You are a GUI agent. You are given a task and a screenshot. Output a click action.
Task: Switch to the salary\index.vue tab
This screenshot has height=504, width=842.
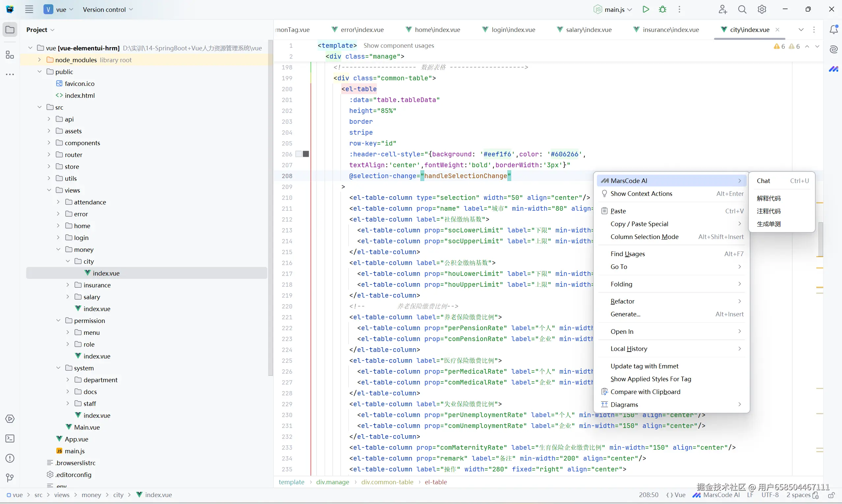point(589,30)
